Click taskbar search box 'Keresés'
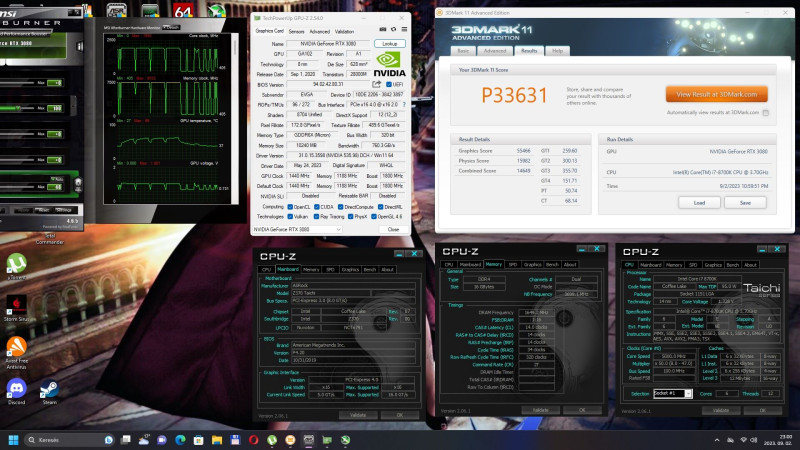The height and width of the screenshot is (450, 800). click(x=68, y=440)
